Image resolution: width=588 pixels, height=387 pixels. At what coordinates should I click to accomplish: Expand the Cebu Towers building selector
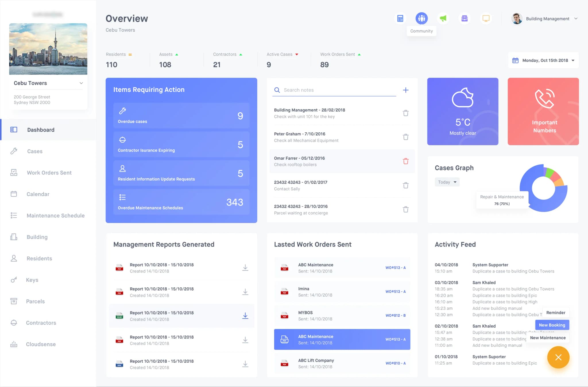[x=81, y=83]
